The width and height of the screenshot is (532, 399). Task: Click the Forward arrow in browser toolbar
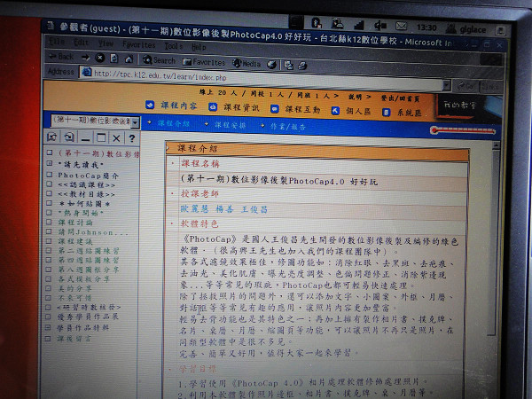click(x=85, y=58)
